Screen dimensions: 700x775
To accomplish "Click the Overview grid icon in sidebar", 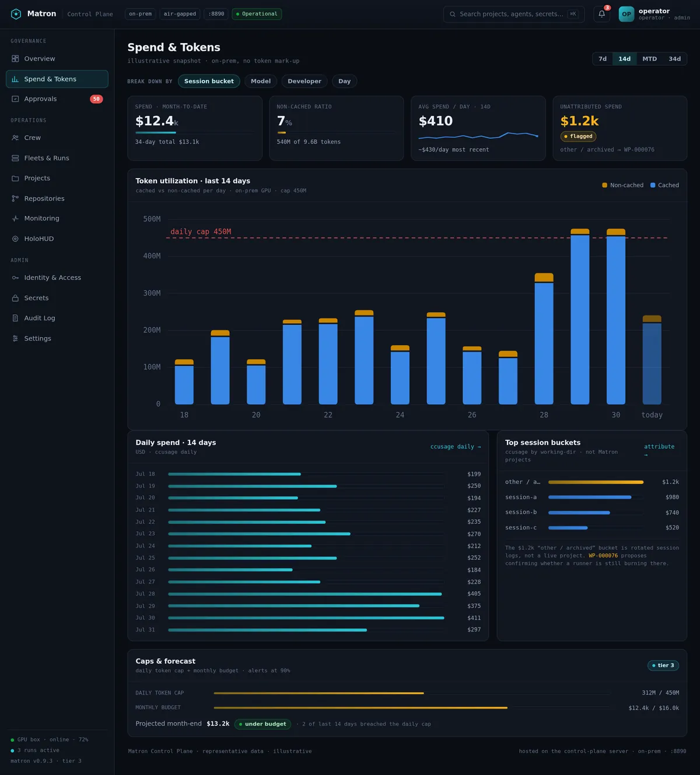I will click(x=15, y=59).
